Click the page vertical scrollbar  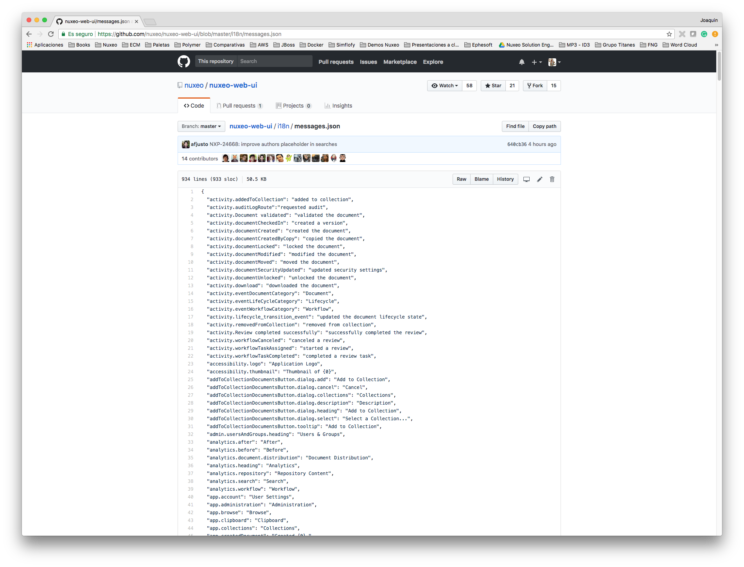point(719,66)
